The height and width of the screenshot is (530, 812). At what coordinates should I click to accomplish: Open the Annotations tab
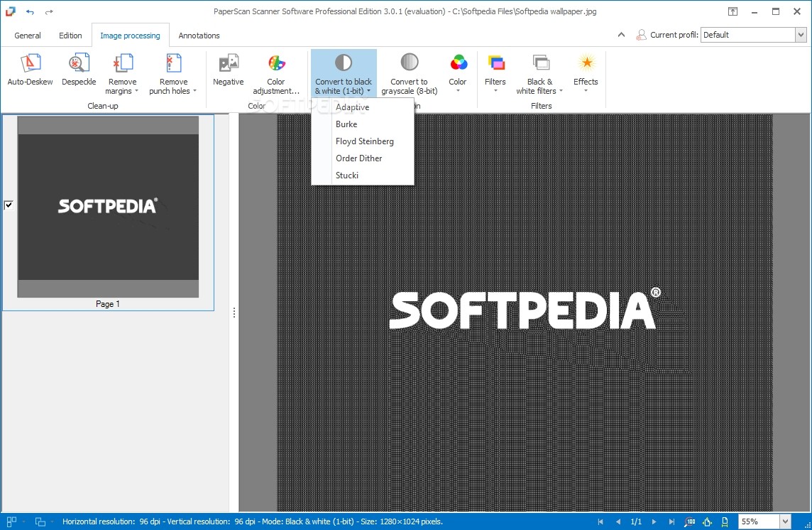(x=199, y=36)
